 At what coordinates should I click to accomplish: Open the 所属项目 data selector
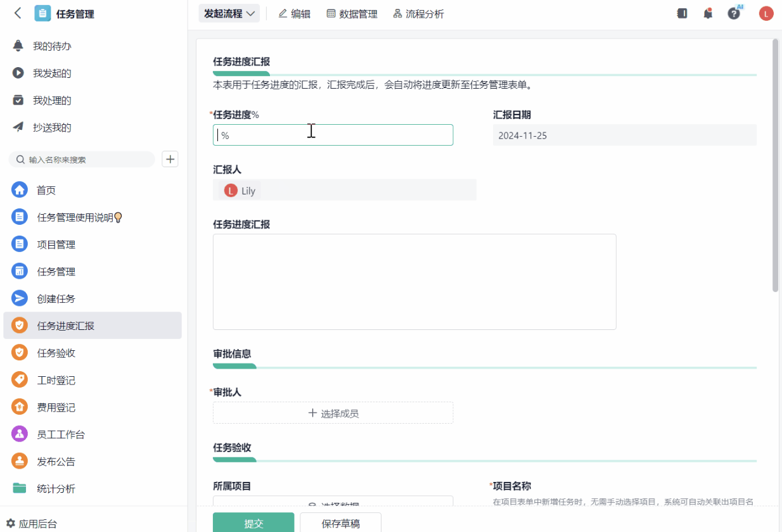coord(333,502)
